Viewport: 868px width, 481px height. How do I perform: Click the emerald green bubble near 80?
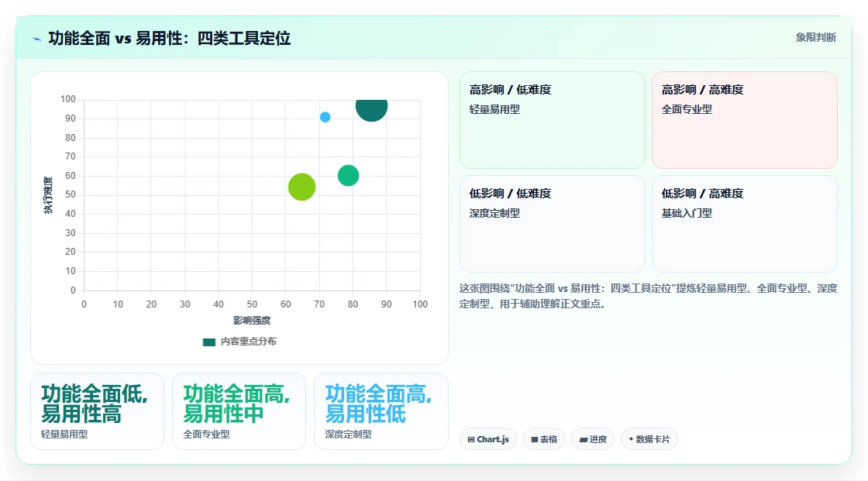click(348, 176)
